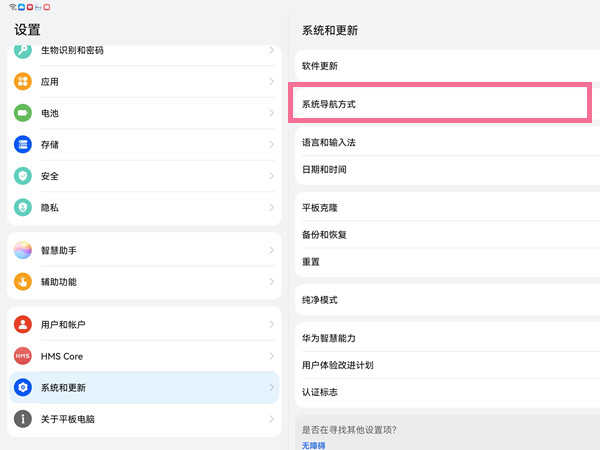
Task: Expand the 安全 row chevron
Action: (271, 176)
